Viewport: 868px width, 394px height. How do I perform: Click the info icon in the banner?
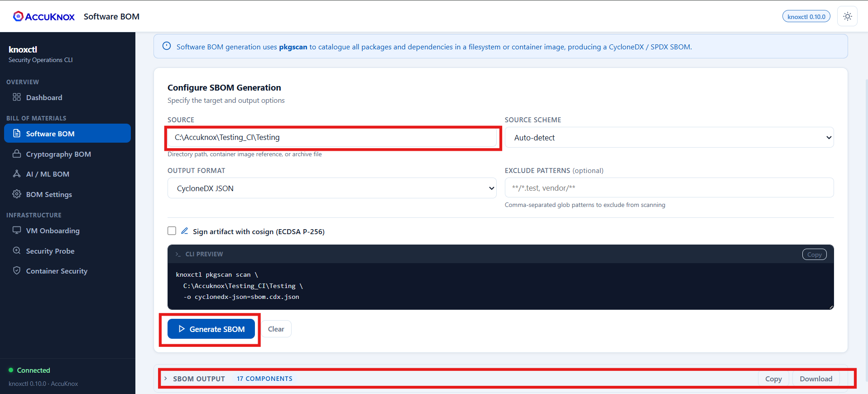[x=167, y=46]
